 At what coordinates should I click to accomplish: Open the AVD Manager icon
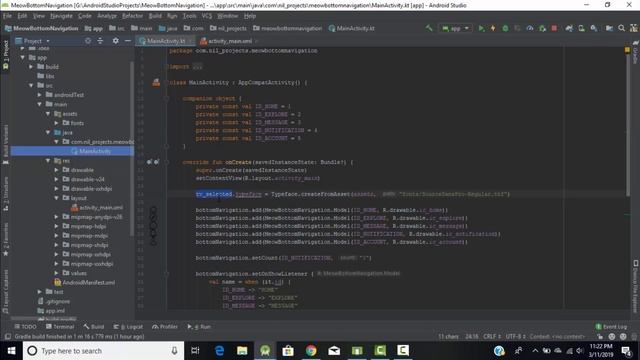tap(581, 28)
